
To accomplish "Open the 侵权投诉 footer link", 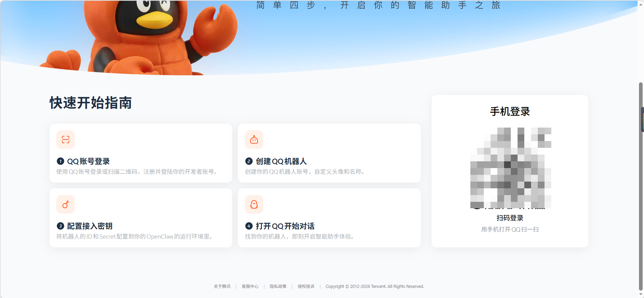I will pyautogui.click(x=306, y=287).
